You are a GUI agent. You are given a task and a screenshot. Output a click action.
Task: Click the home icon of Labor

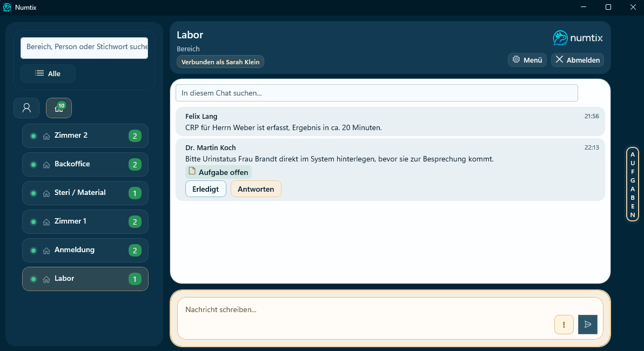pos(46,279)
